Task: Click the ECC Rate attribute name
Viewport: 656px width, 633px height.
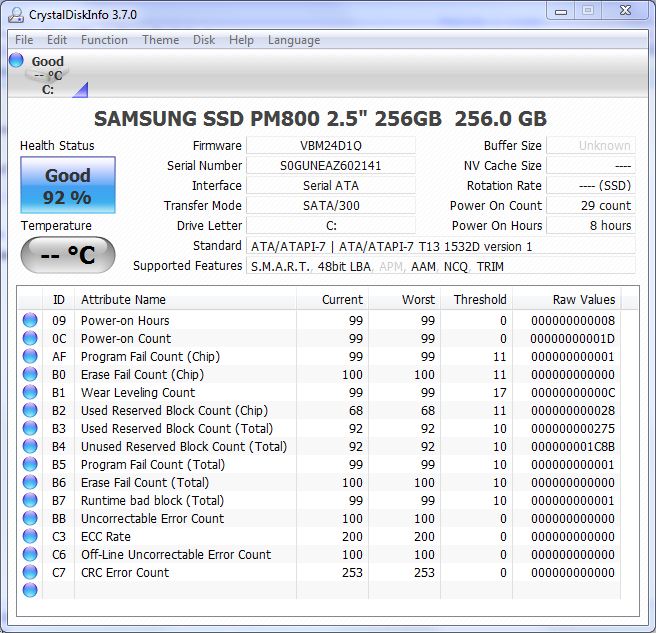Action: [106, 536]
